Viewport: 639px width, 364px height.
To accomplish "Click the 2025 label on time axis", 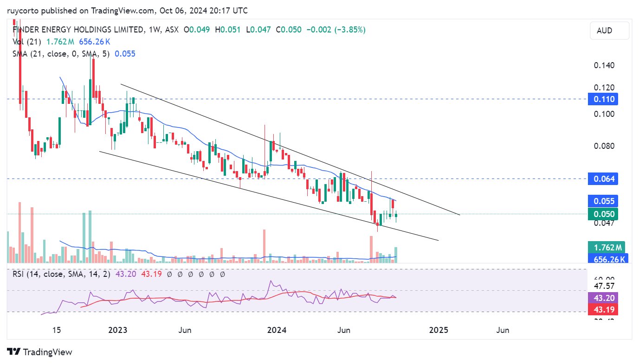I will point(439,330).
